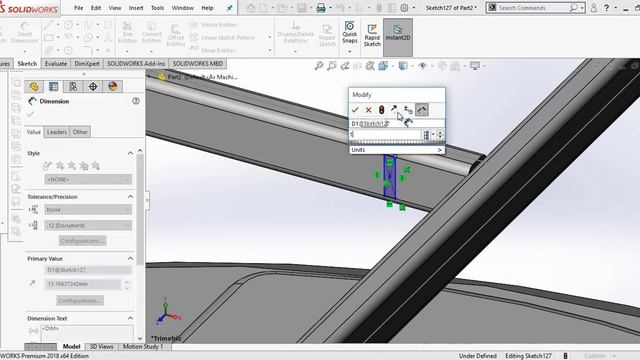This screenshot has height=360, width=640.
Task: Open the File menu
Action: tap(78, 8)
